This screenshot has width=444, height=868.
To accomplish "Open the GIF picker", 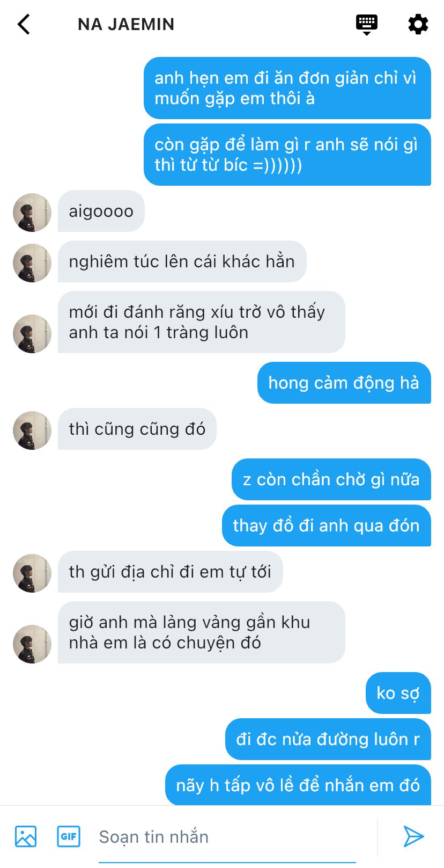I will click(x=69, y=836).
